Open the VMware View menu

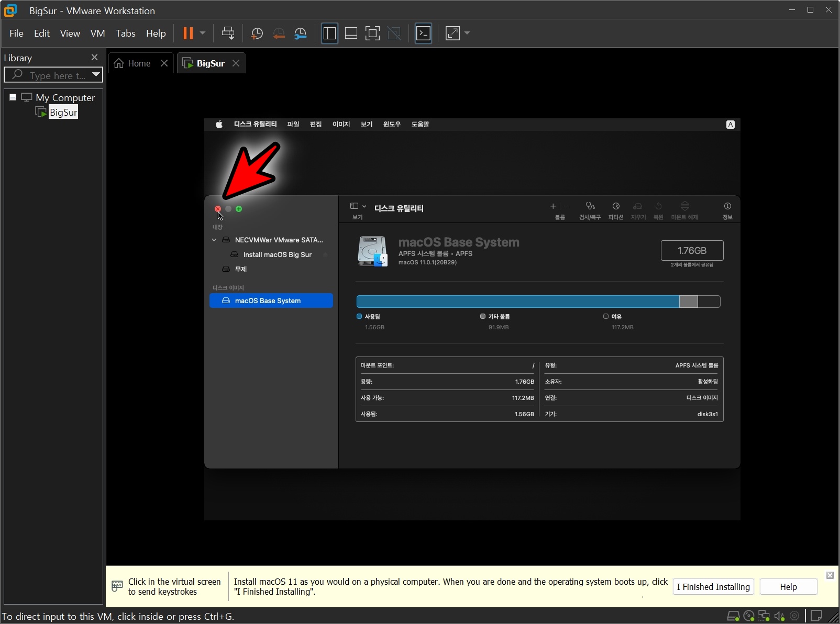(70, 34)
